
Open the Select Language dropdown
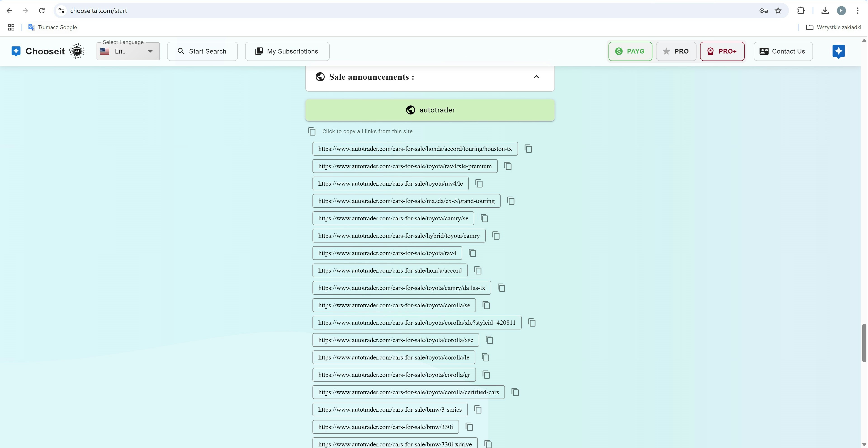128,51
